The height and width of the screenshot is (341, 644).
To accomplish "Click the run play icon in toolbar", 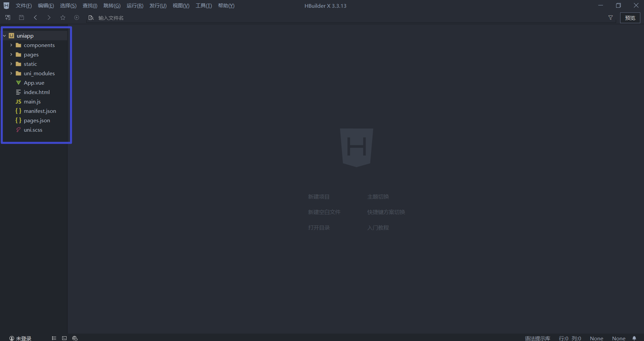I will pyautogui.click(x=77, y=17).
